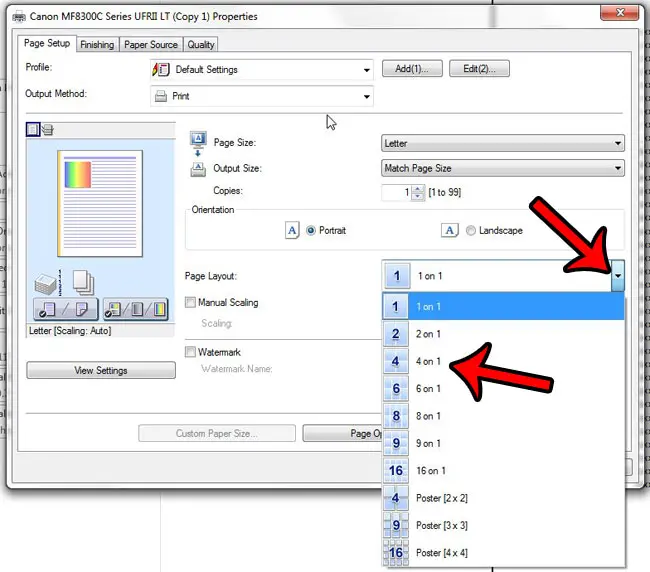Click the color mode icon button
The height and width of the screenshot is (572, 650).
coord(136,309)
